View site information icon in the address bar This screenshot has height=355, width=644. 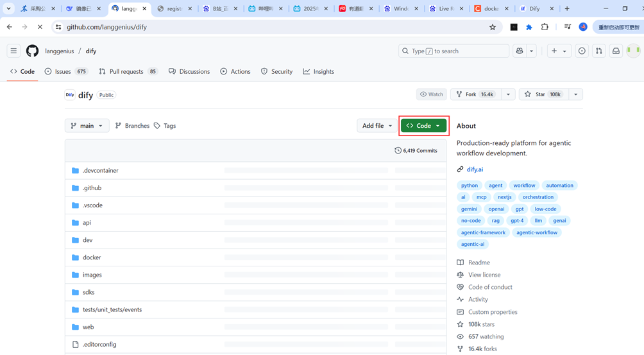(x=58, y=27)
